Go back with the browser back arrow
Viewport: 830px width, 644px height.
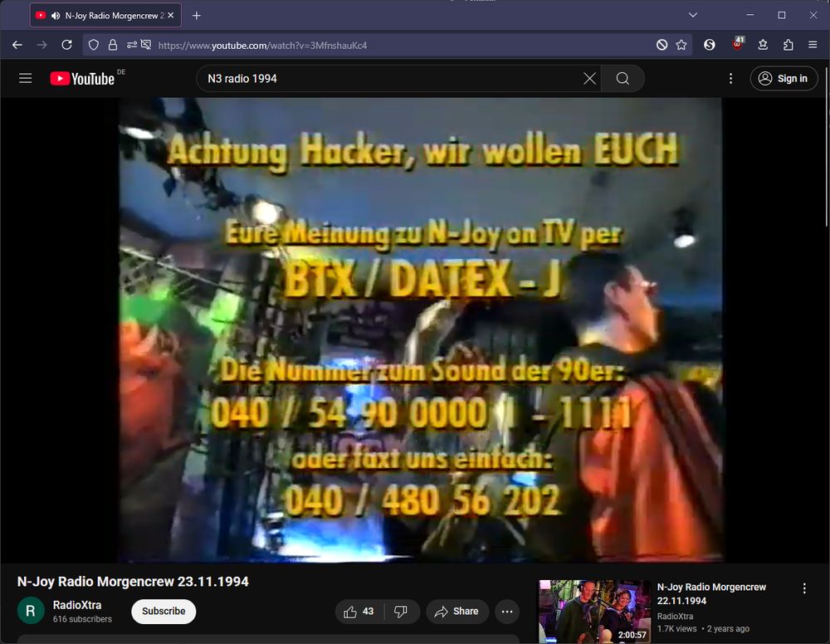[x=17, y=45]
